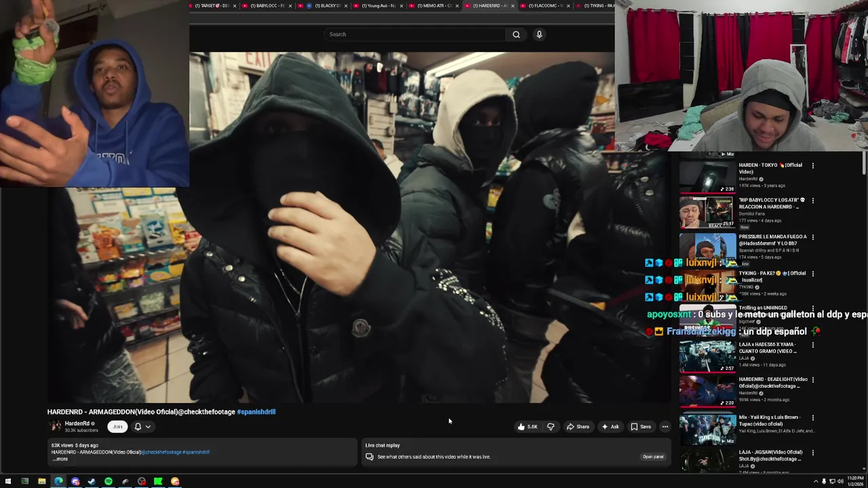The height and width of the screenshot is (488, 868).
Task: Open the HardenRd channel avatar
Action: pyautogui.click(x=55, y=426)
